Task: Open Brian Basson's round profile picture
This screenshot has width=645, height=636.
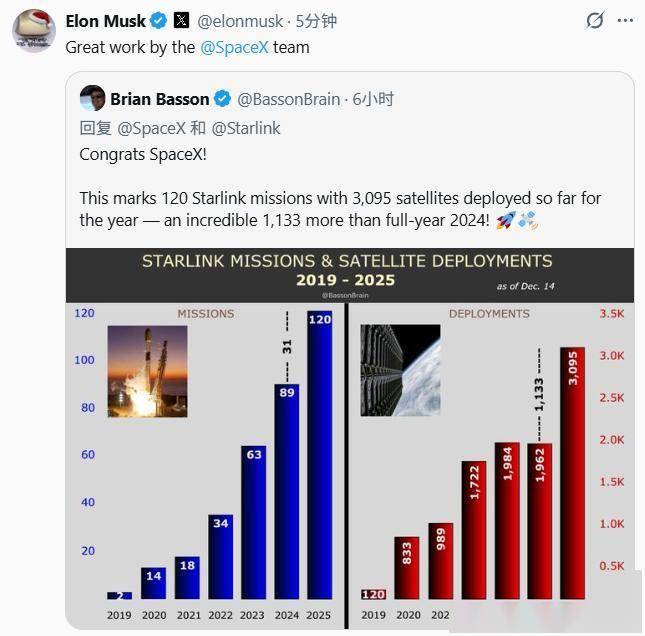Action: (x=92, y=98)
